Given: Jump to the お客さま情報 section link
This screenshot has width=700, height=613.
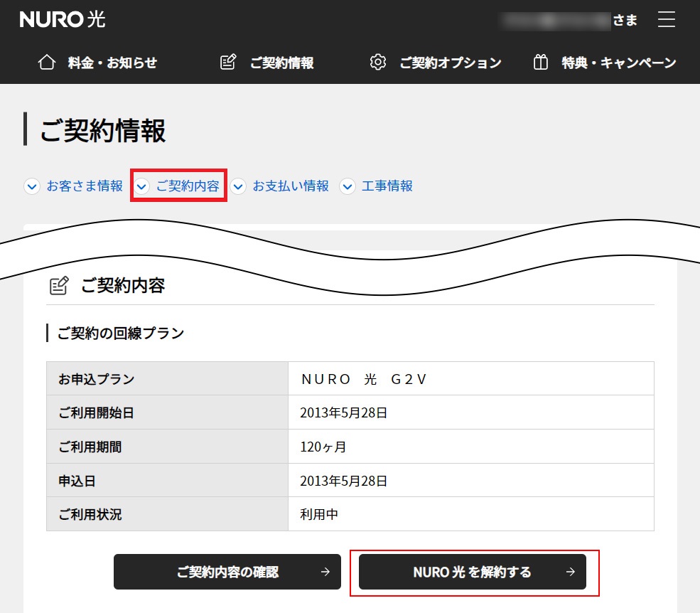Looking at the screenshot, I should [85, 186].
